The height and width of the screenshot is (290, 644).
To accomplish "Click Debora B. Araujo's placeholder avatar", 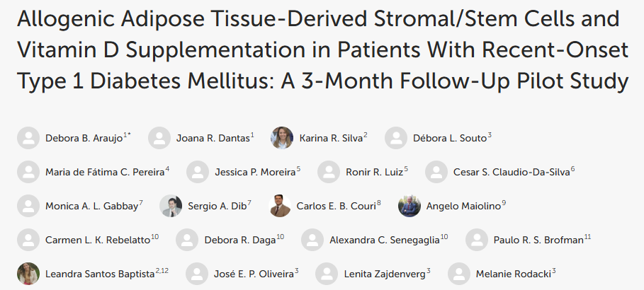I will (28, 137).
